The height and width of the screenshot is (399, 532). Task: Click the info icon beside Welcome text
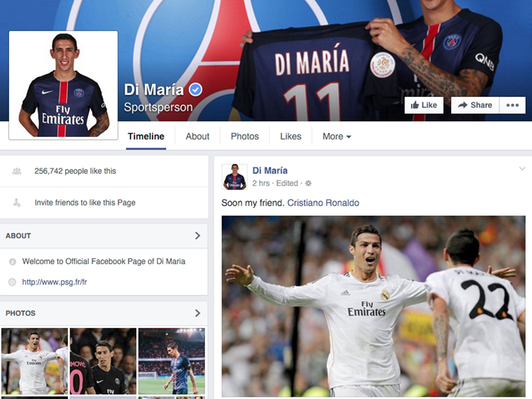coord(12,262)
